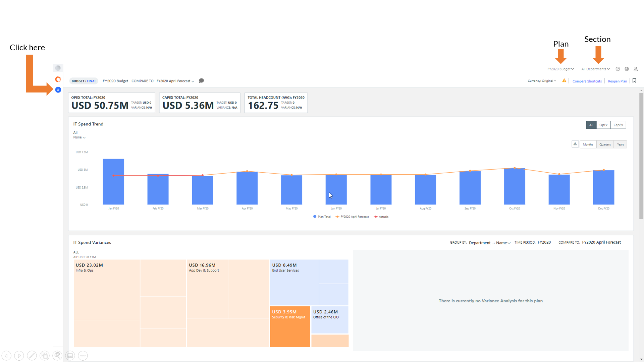Select the Security & Risk Mgmt treemap tile
Image resolution: width=644 pixels, height=362 pixels.
pos(290,327)
